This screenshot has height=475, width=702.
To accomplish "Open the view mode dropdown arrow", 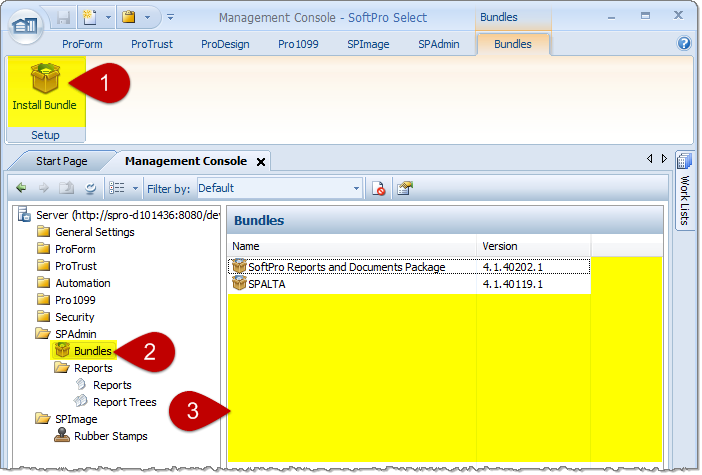I will tap(135, 188).
